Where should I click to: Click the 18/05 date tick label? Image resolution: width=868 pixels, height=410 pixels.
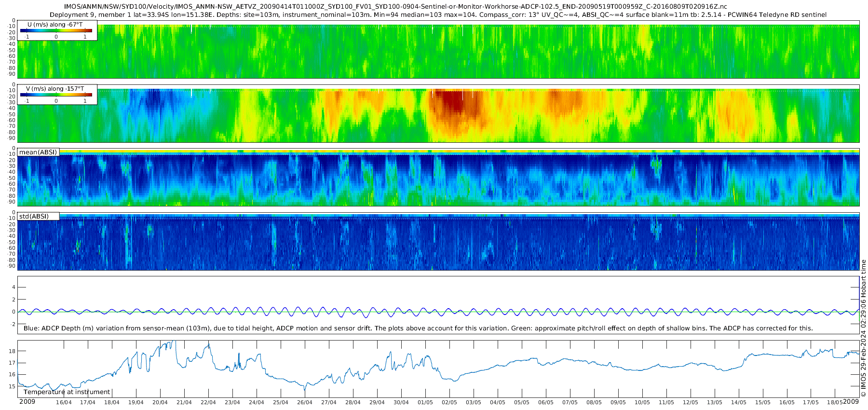tap(835, 402)
